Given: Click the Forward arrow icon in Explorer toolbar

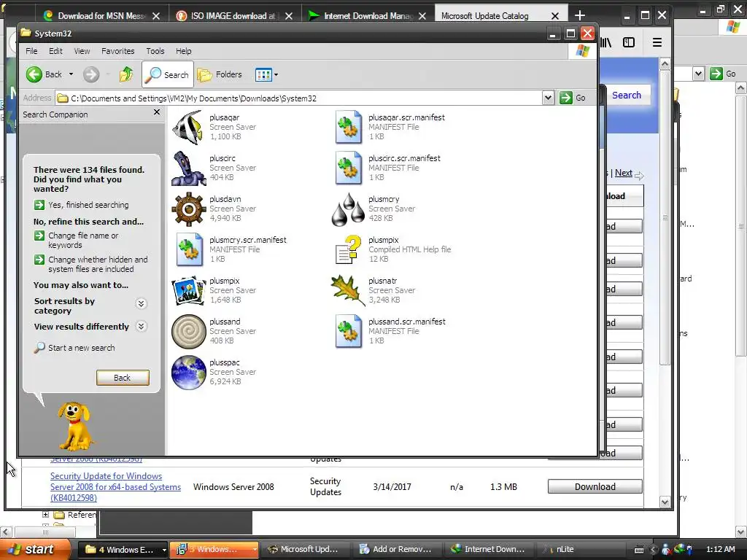Looking at the screenshot, I should click(91, 74).
